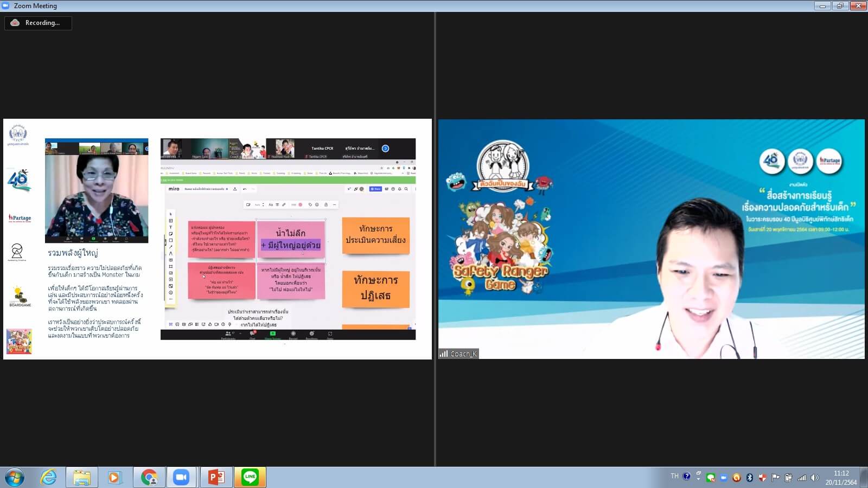Open Internet Explorer from the taskbar

49,477
